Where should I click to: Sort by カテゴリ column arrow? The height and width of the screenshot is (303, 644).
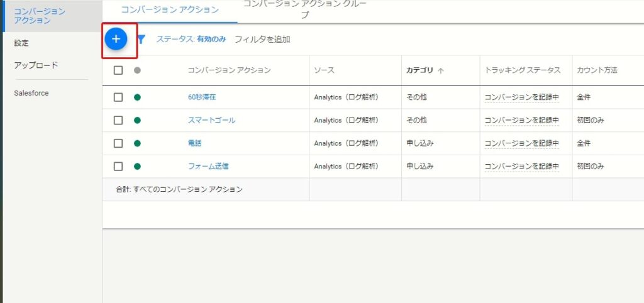[x=441, y=70]
